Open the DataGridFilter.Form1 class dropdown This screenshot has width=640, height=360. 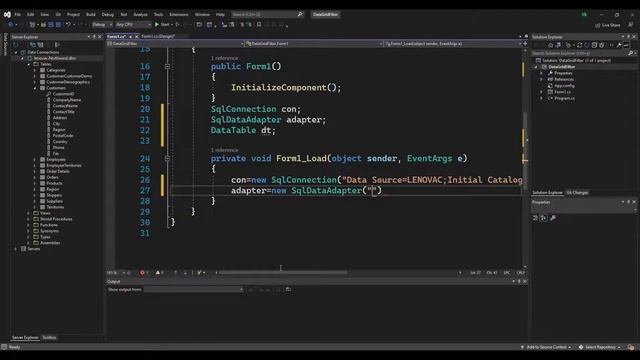tap(313, 43)
